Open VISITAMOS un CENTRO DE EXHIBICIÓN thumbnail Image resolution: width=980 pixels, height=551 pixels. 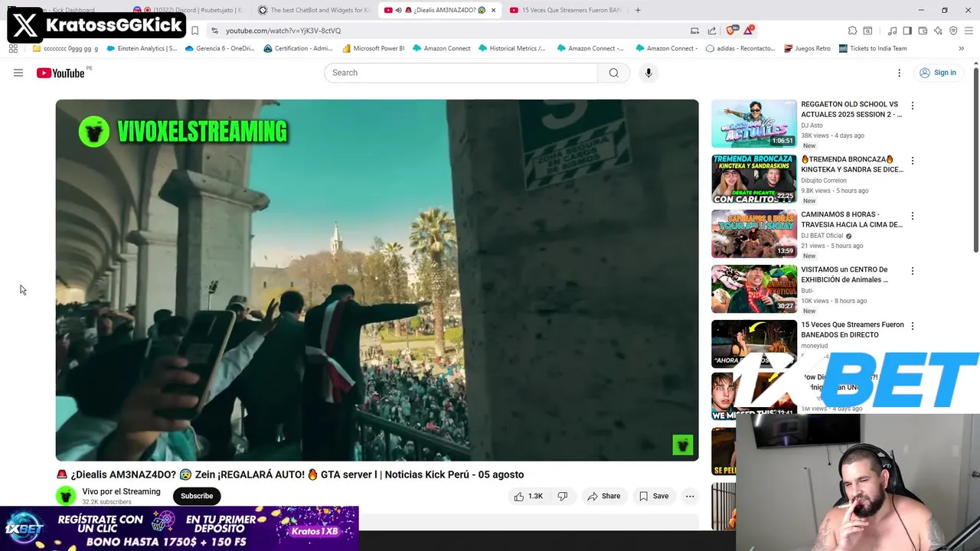pos(754,289)
